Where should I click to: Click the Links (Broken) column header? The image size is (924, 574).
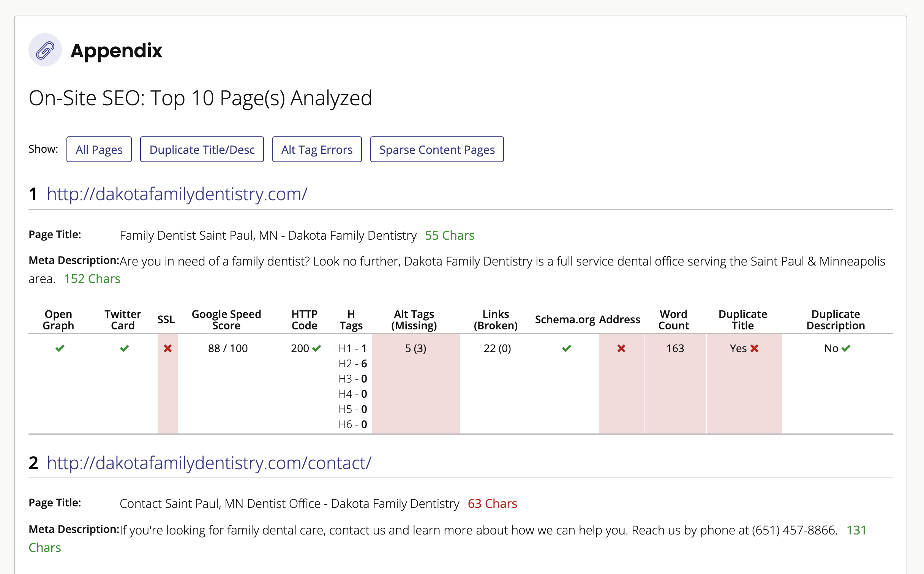point(496,320)
